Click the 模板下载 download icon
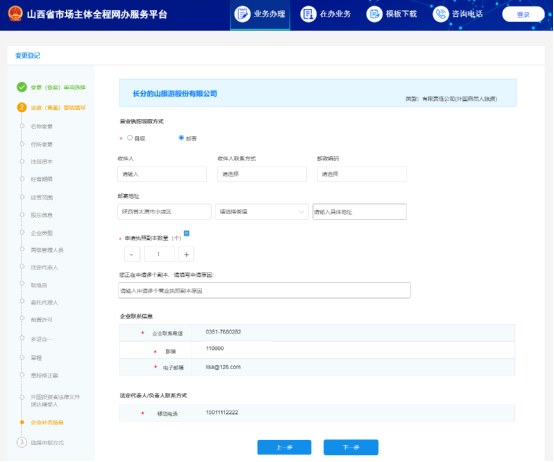The height and width of the screenshot is (462, 554). click(x=374, y=14)
